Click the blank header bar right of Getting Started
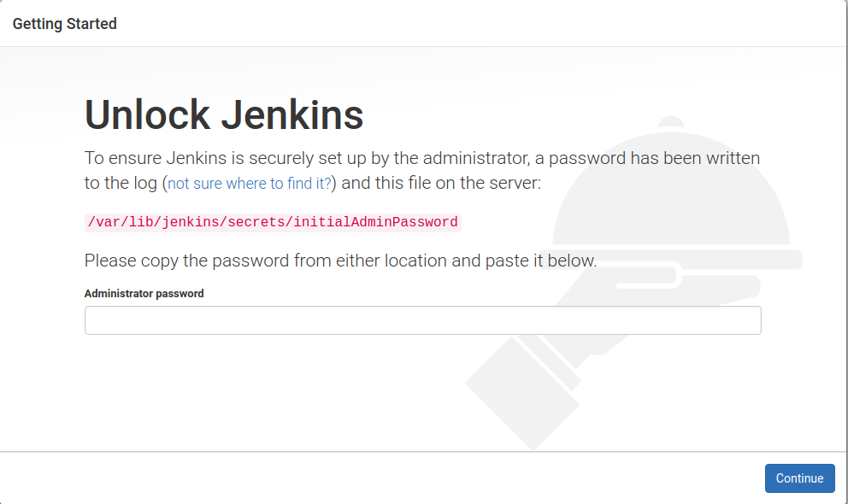Screen dimensions: 848x504 point(479,24)
